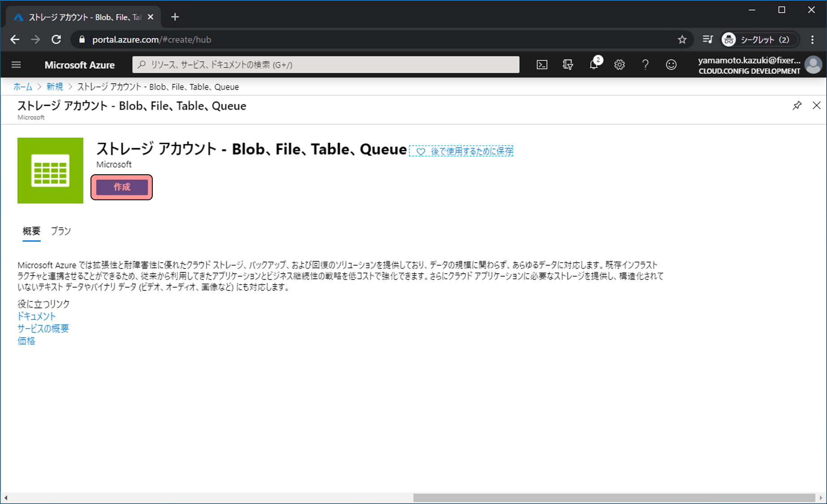Close the storage account blade

point(816,106)
